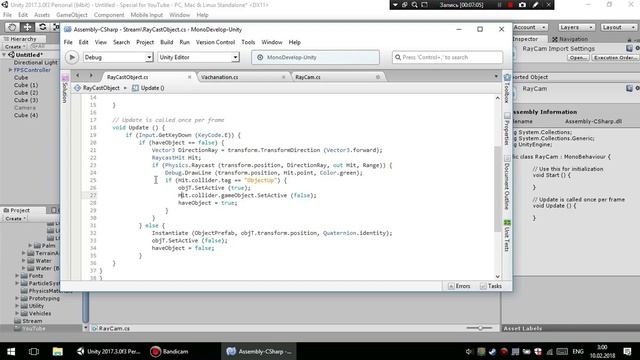Open Unity's Account dropdown

click(530, 27)
